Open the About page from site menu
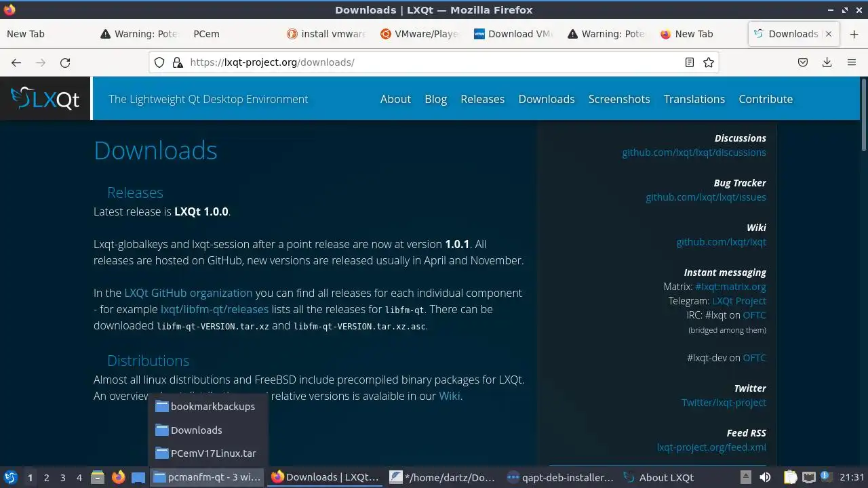The image size is (868, 488). (395, 99)
